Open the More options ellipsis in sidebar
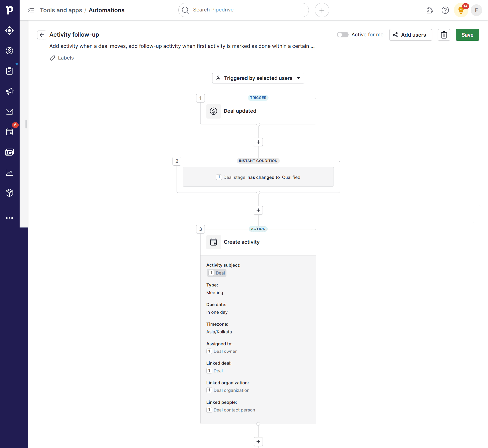 [x=9, y=218]
